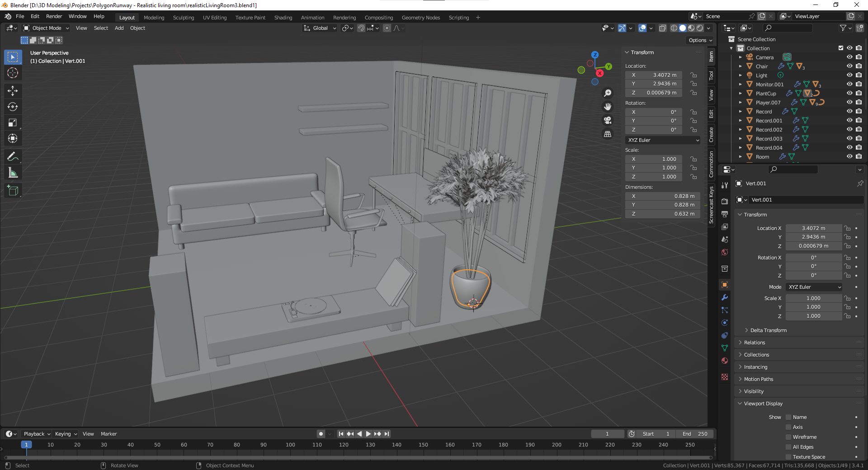Click the Cursor tool icon
This screenshot has width=868, height=470.
coord(13,73)
